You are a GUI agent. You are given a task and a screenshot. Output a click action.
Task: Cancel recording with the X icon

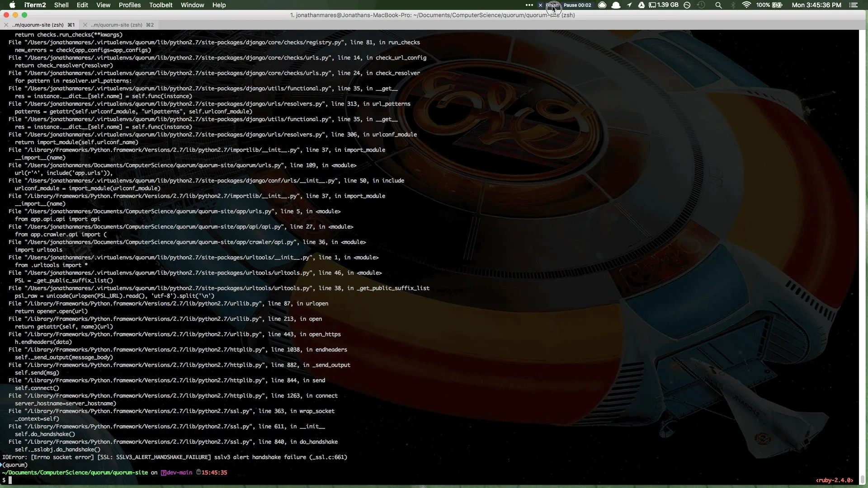(x=540, y=5)
